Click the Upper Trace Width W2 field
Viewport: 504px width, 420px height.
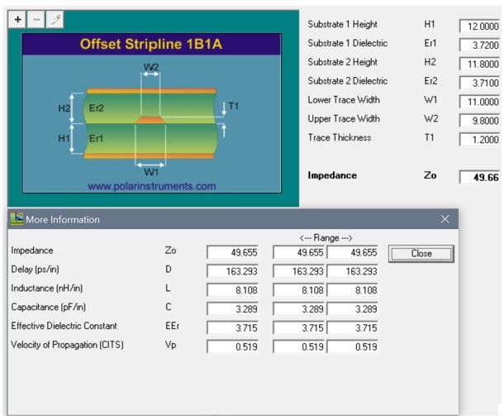tap(479, 121)
